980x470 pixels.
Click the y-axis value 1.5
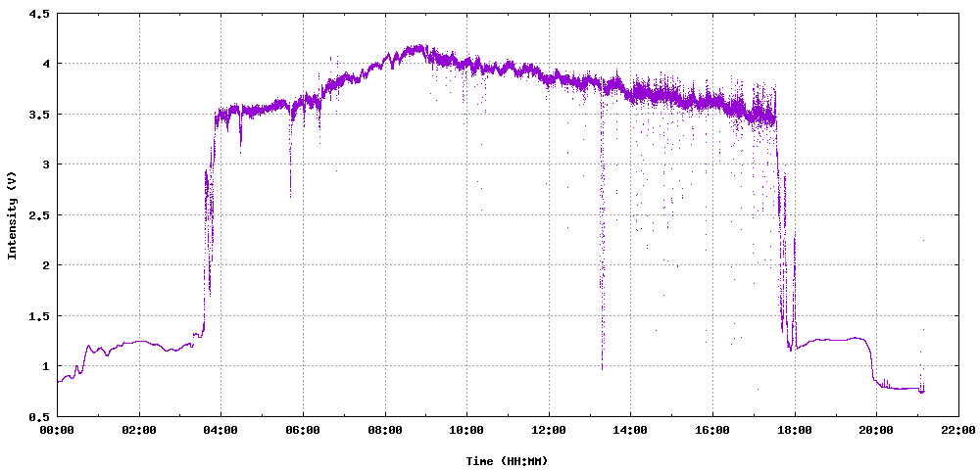(x=39, y=315)
